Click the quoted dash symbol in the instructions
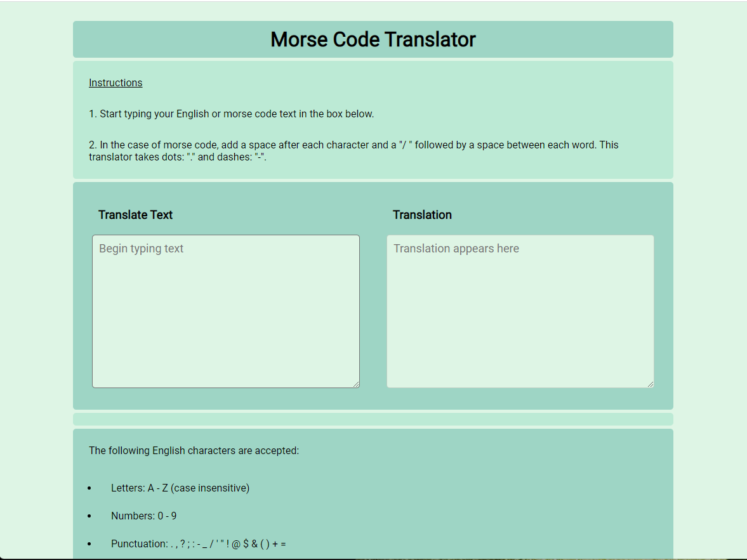The width and height of the screenshot is (747, 560). click(260, 157)
